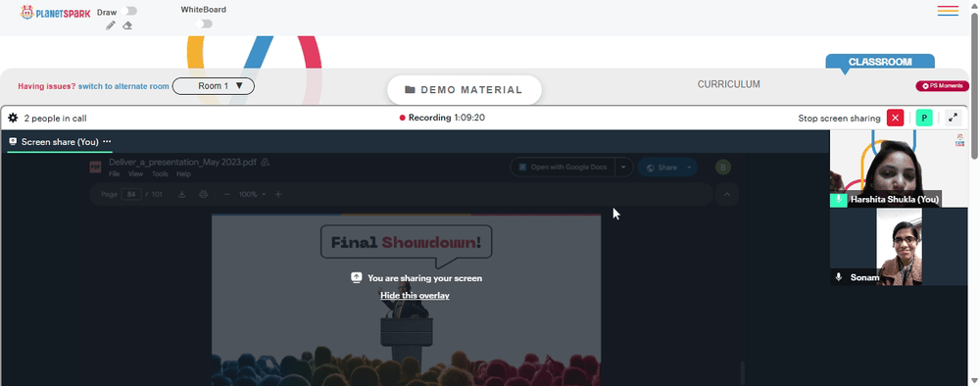Image resolution: width=980 pixels, height=386 pixels.
Task: Click switch to alternate room link
Action: [123, 86]
